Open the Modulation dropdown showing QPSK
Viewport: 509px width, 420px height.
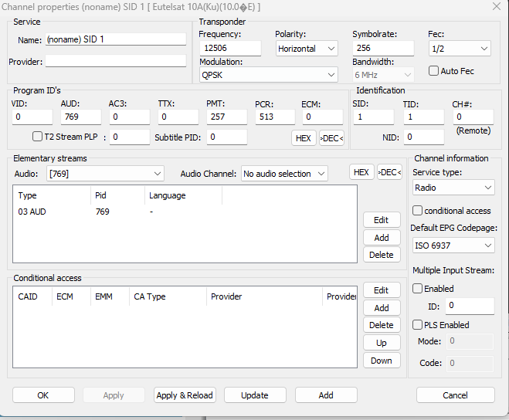269,75
